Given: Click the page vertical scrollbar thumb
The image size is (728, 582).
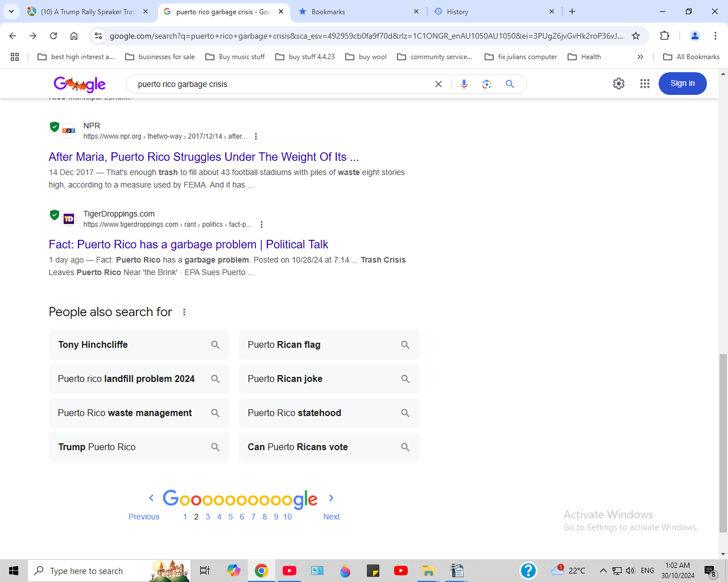Looking at the screenshot, I should tap(723, 443).
